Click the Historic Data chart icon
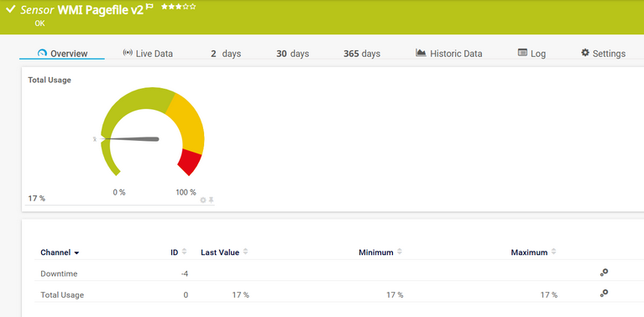 click(421, 53)
